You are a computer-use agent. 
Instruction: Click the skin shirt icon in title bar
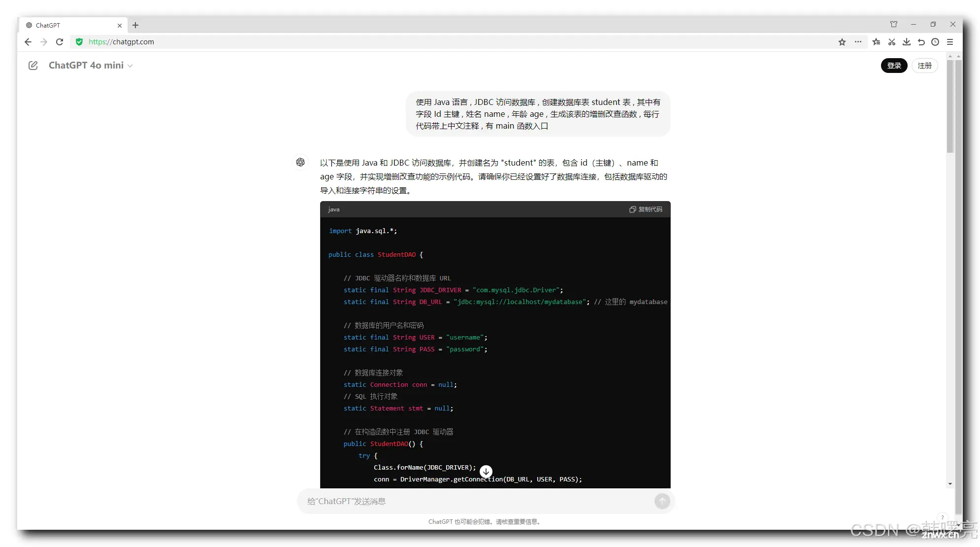point(894,24)
